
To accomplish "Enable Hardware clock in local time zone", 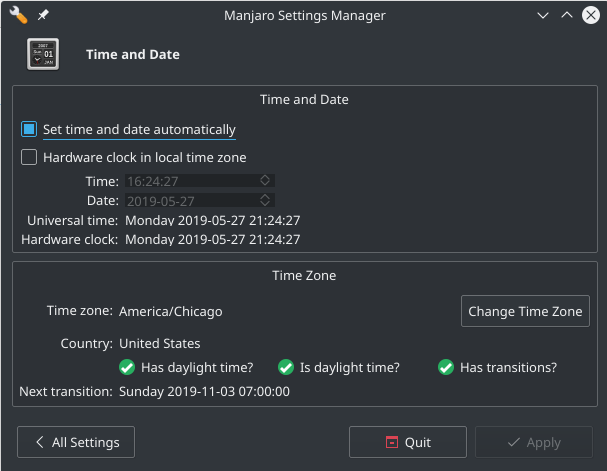I will click(29, 158).
